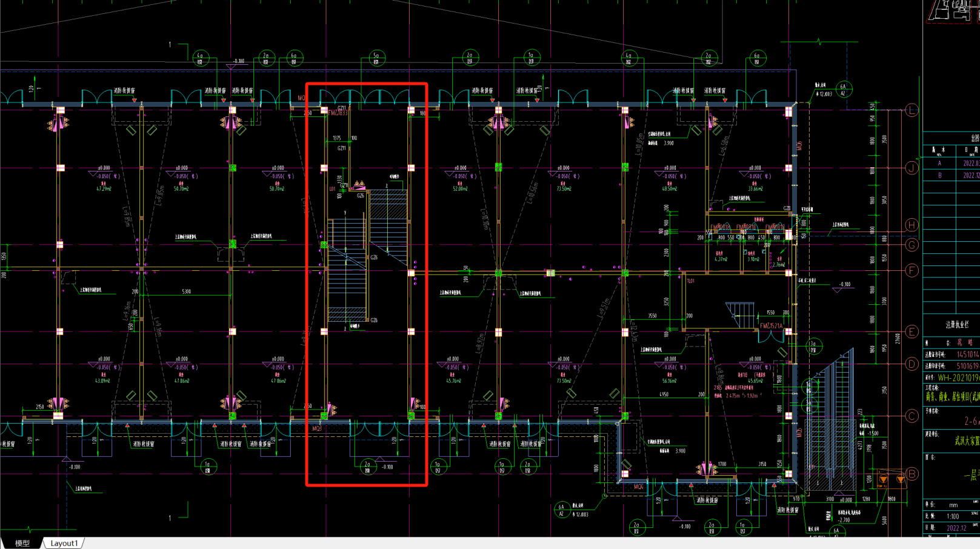Image resolution: width=980 pixels, height=549 pixels.
Task: Select curtain wall label MQ3
Action: pyautogui.click(x=317, y=428)
